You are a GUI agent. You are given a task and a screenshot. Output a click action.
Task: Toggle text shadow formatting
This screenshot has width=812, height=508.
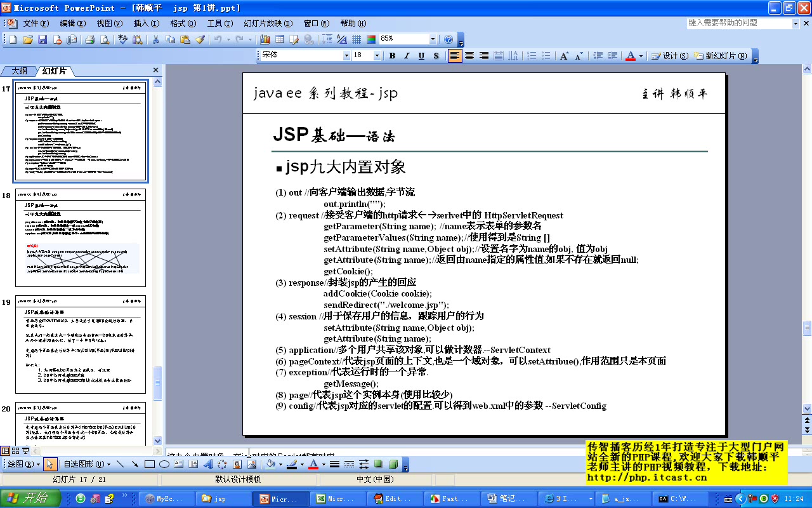(x=436, y=56)
